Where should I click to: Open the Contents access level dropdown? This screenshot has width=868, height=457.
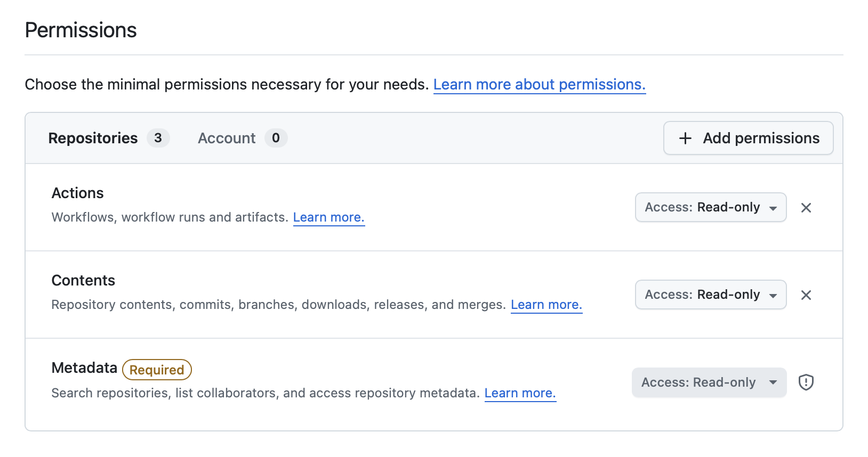(x=710, y=295)
